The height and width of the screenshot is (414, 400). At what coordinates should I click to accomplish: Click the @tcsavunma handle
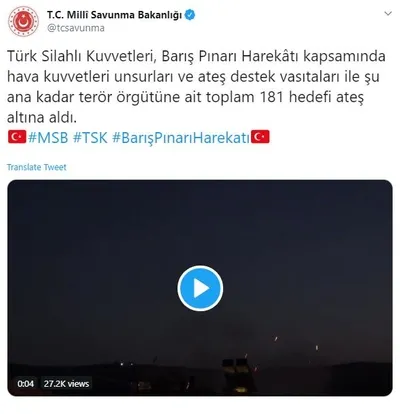[76, 28]
